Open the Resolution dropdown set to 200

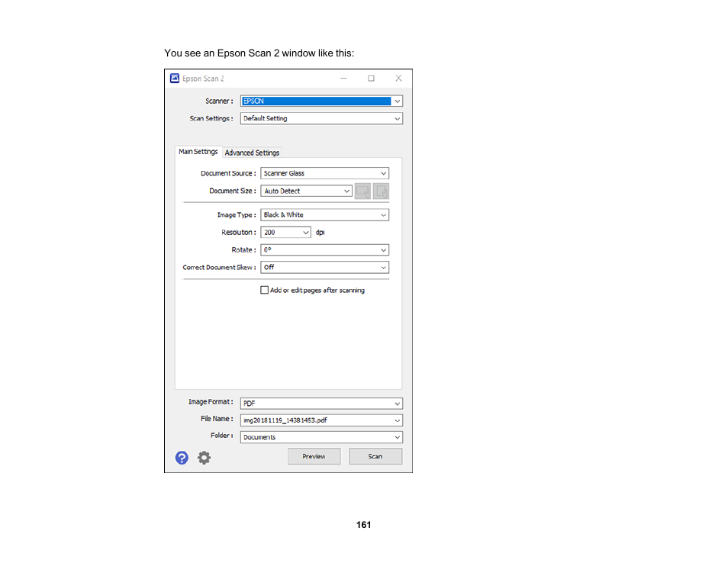(x=285, y=233)
